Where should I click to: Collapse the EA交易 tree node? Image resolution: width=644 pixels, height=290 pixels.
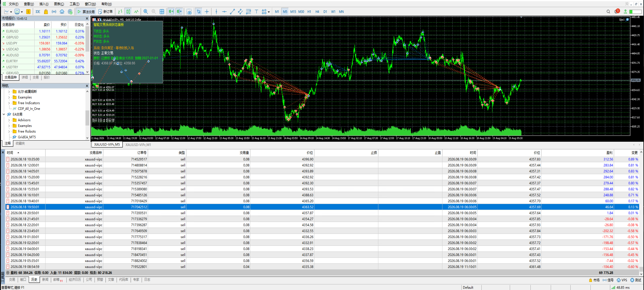pyautogui.click(x=4, y=114)
